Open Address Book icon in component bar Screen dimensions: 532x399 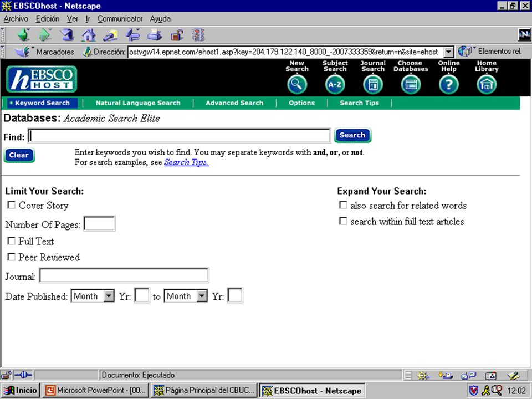point(490,375)
